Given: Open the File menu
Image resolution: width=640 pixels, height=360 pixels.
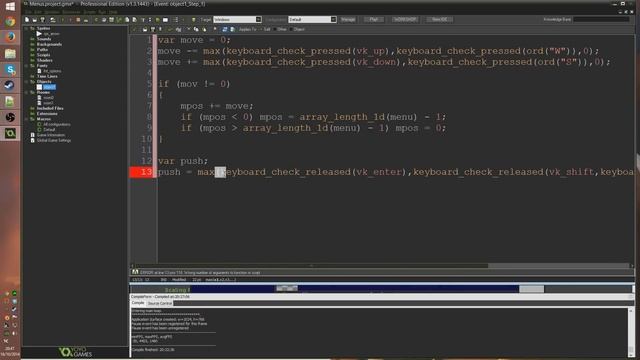Looking at the screenshot, I should click(x=28, y=12).
